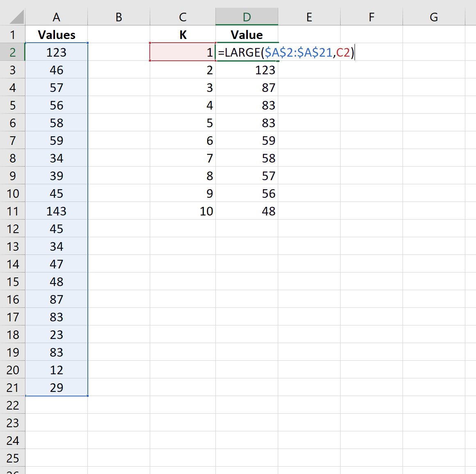Click the 'Value' header cell
Viewport: 476px width, 474px height.
(x=247, y=34)
